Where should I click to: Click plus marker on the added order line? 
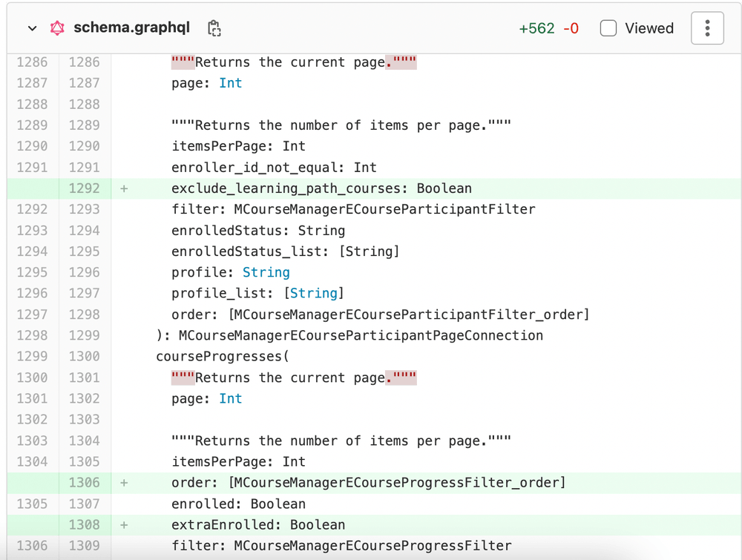[124, 483]
